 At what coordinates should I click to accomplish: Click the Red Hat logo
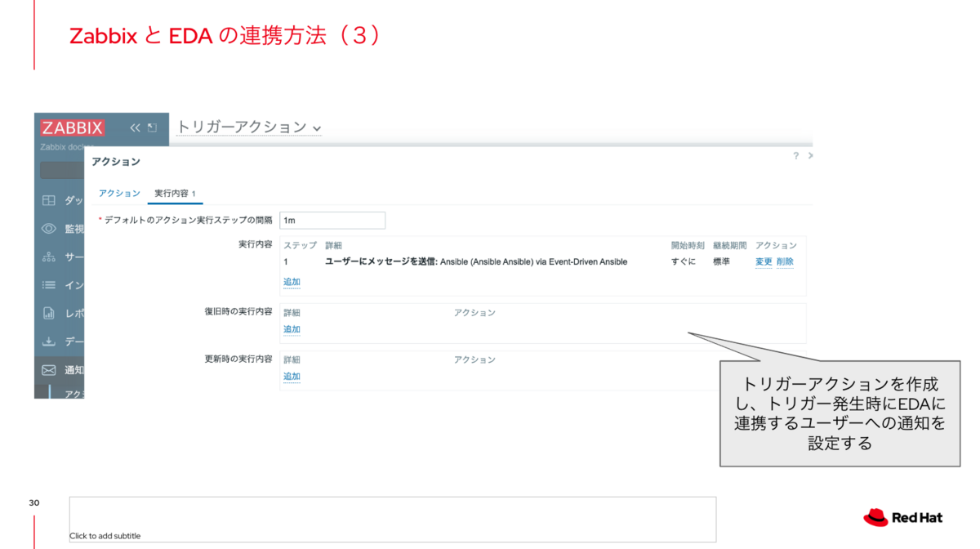pyautogui.click(x=903, y=517)
